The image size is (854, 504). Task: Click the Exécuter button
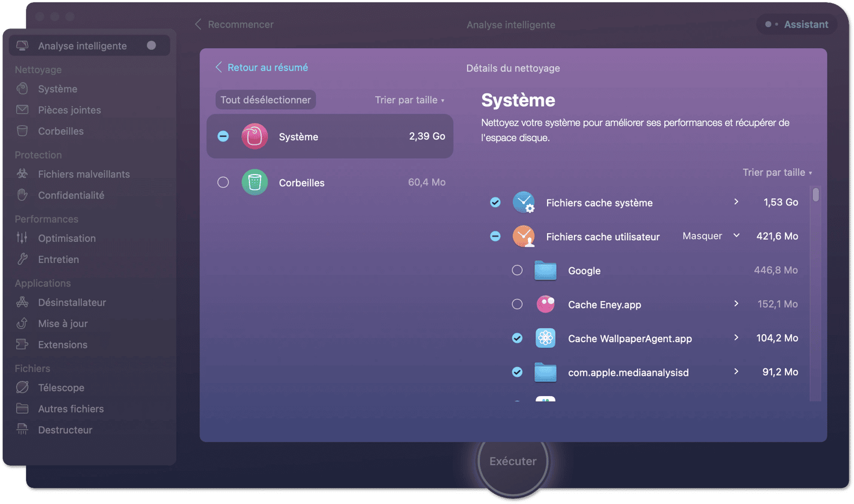[x=513, y=462]
